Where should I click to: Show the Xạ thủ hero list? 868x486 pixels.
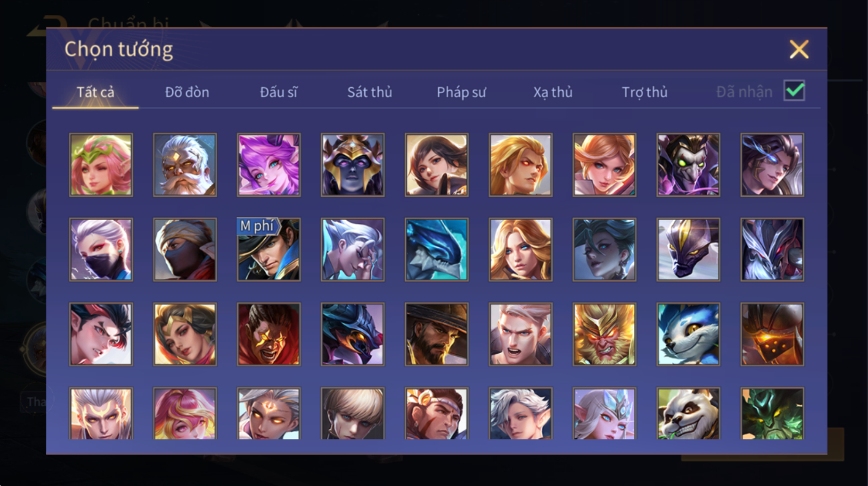(553, 92)
